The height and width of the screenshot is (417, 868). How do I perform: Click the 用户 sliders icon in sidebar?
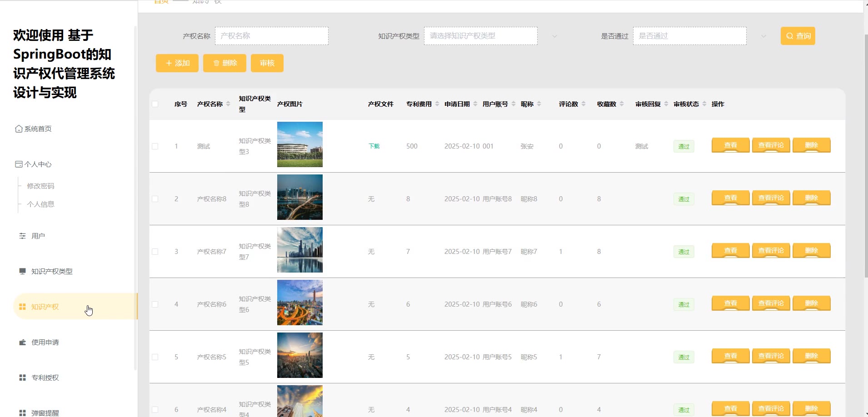(22, 236)
